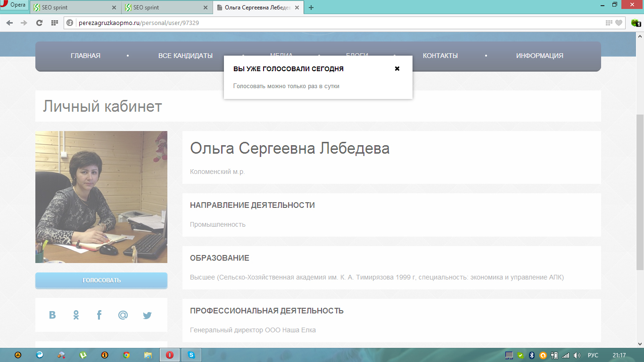Open the КОНТАКТЫ page
The height and width of the screenshot is (362, 644).
coord(440,56)
